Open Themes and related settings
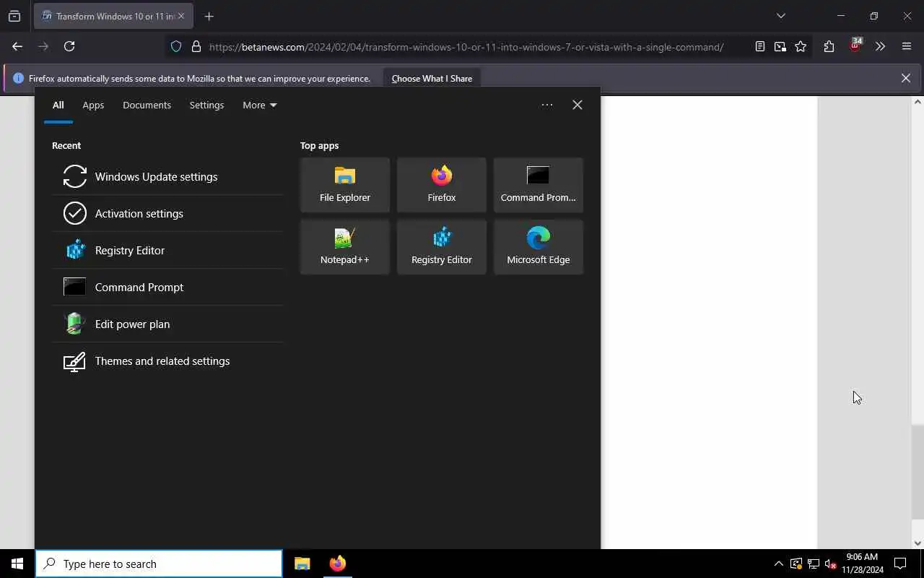Viewport: 924px width, 578px height. click(x=167, y=361)
